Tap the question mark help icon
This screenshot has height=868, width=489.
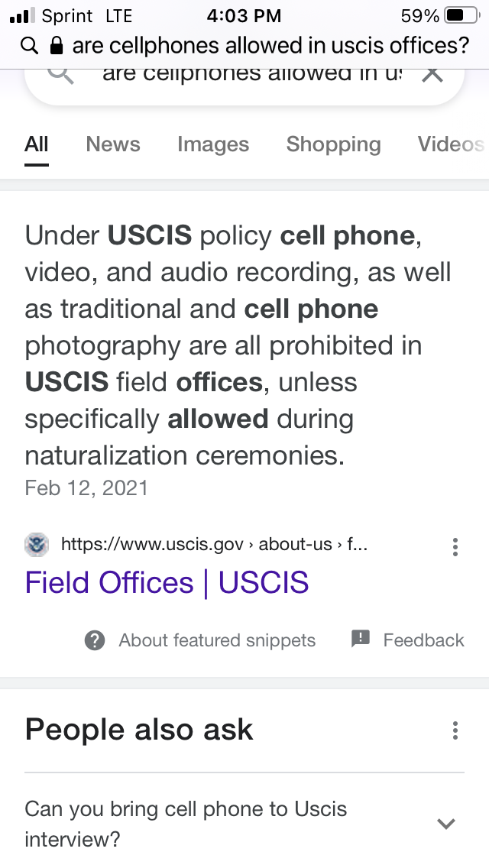coord(95,640)
